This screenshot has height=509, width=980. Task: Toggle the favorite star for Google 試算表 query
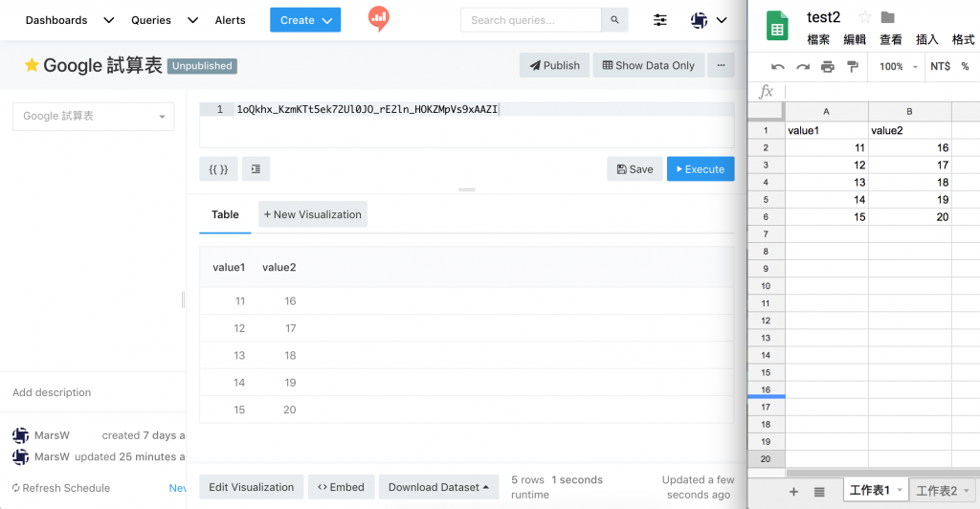tap(32, 65)
